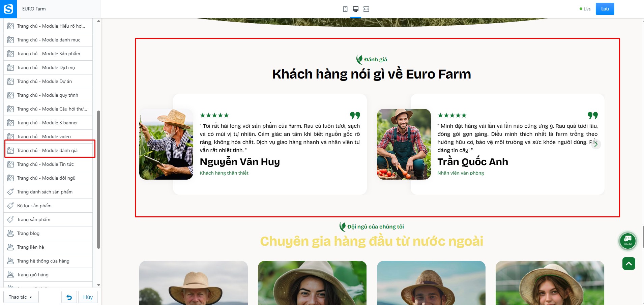Click next testimonial slider arrow

(596, 144)
